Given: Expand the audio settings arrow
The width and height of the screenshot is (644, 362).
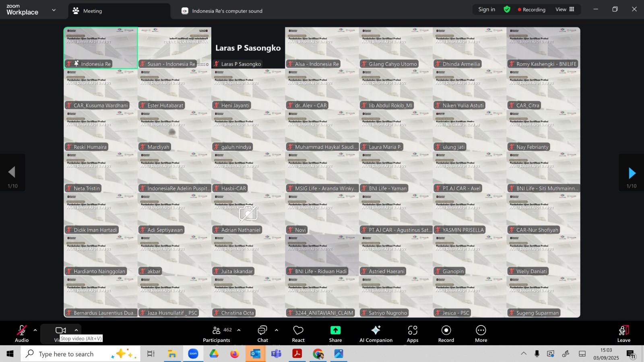Looking at the screenshot, I should 35,330.
